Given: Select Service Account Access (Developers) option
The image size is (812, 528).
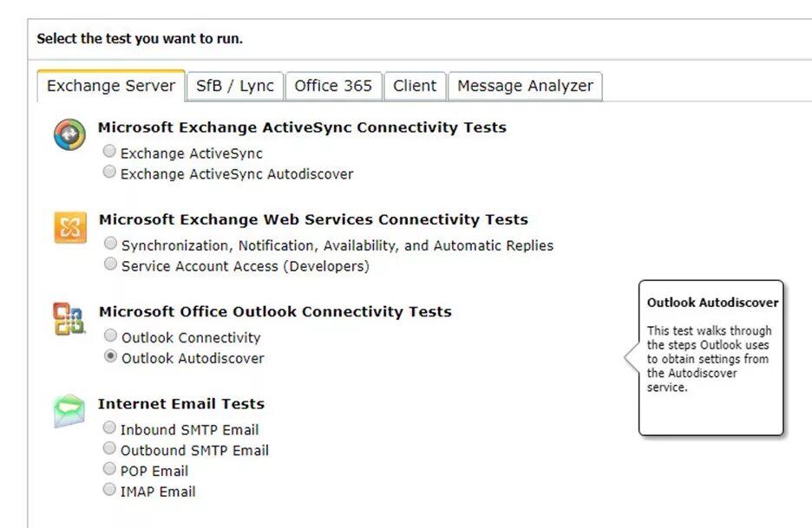Looking at the screenshot, I should (110, 264).
